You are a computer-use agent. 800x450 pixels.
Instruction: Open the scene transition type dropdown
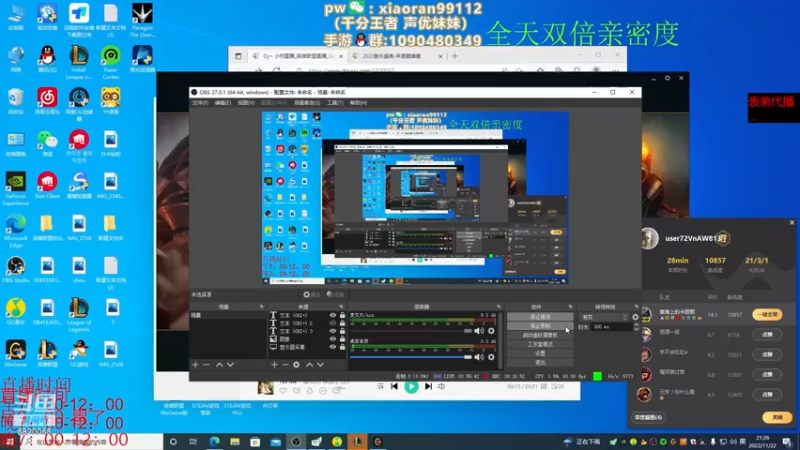coord(604,317)
